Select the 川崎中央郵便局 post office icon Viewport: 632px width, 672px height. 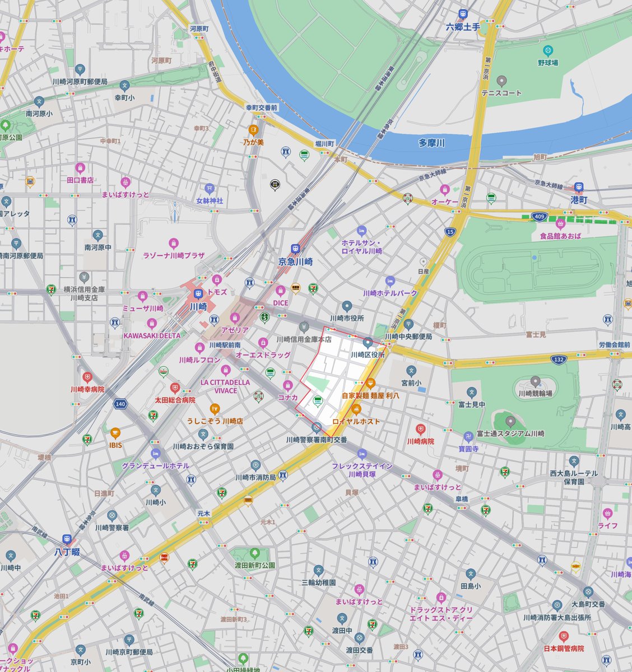click(x=408, y=324)
